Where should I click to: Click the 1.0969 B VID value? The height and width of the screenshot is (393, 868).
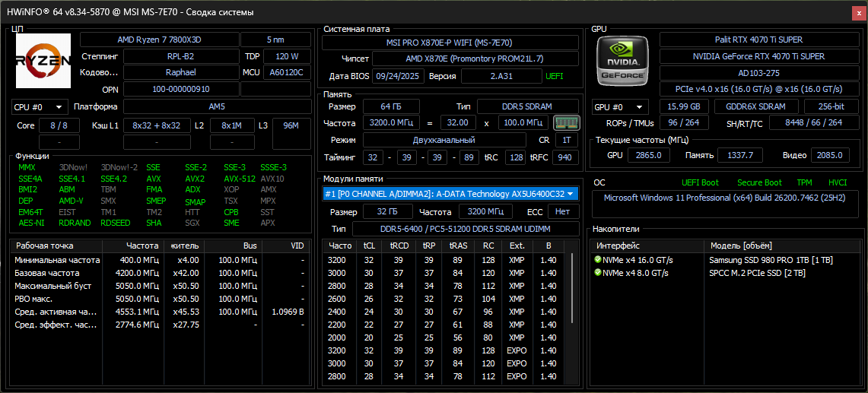(x=288, y=312)
